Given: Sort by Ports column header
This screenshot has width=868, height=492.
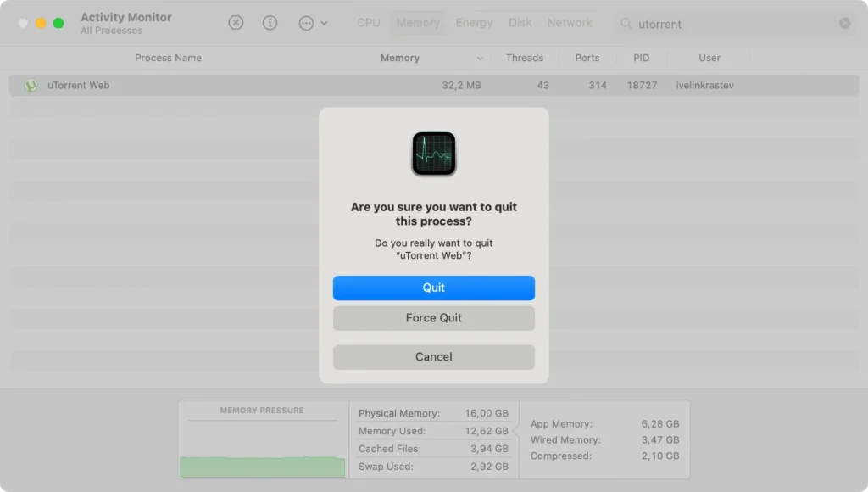Looking at the screenshot, I should [587, 58].
